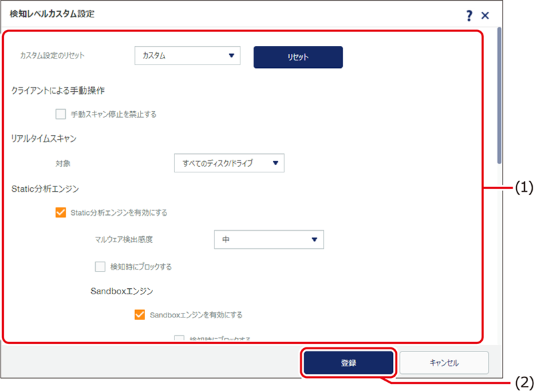Click the マルウェア検出感度 label

[124, 240]
